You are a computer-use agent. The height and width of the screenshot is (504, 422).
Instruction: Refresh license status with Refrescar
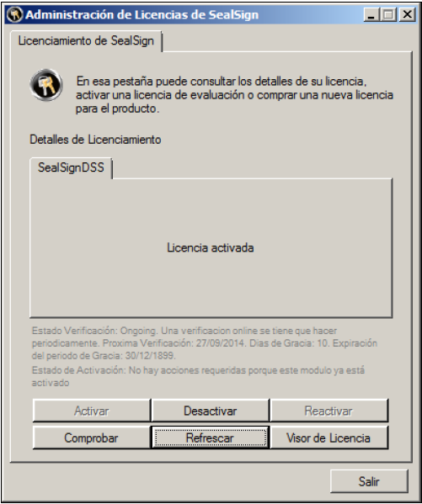tap(211, 438)
